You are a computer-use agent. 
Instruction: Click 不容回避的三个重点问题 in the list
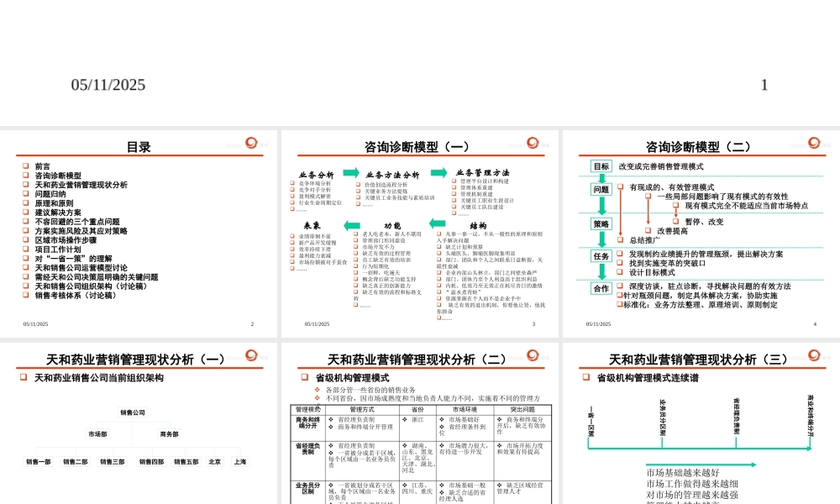pos(77,222)
